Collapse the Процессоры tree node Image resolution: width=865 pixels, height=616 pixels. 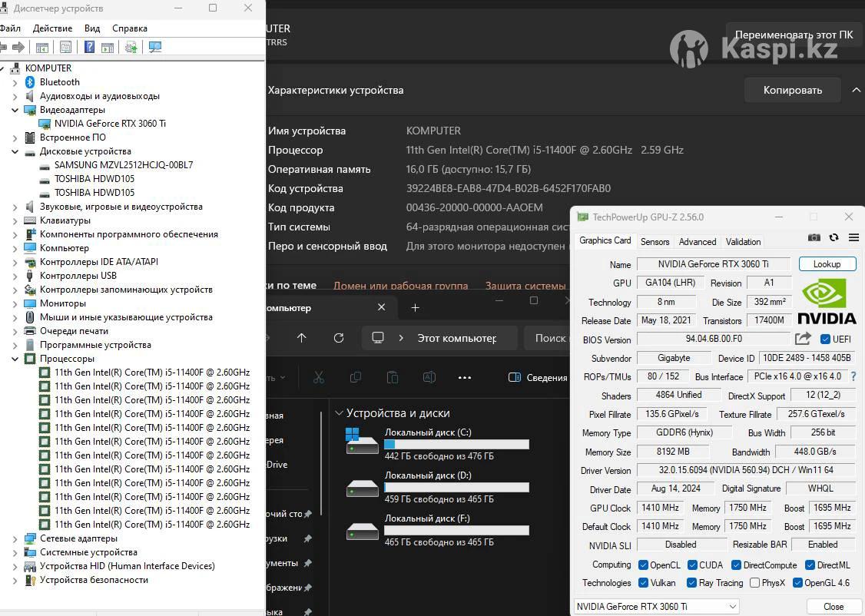(15, 359)
